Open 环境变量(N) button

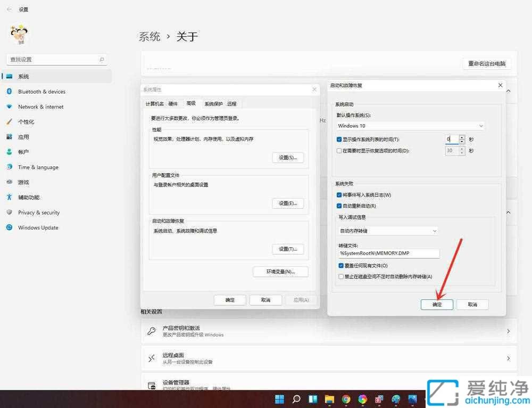(280, 272)
